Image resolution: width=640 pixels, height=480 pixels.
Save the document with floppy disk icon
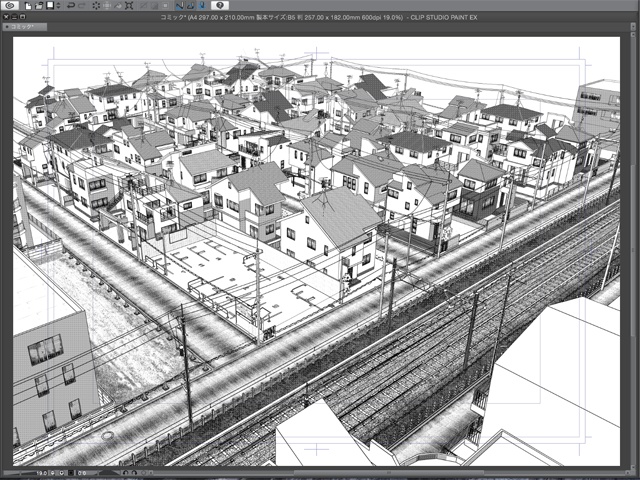coord(50,6)
